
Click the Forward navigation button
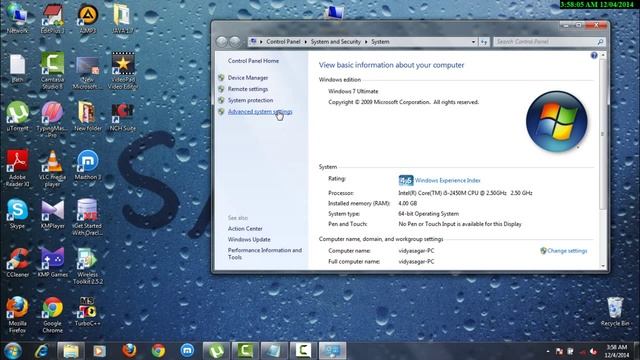click(235, 42)
